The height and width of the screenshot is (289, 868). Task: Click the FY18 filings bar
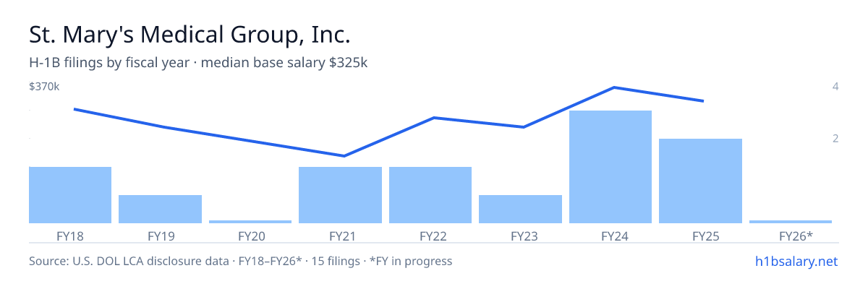click(x=70, y=195)
